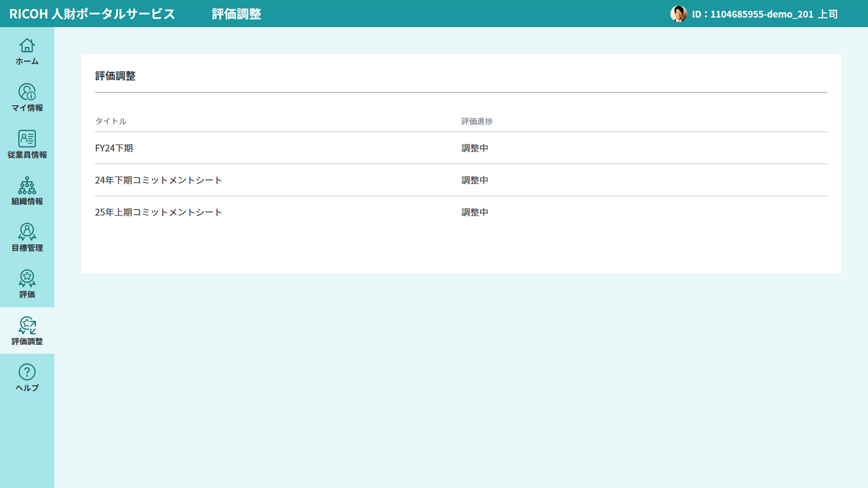Click the user avatar photo in the header
868x488 pixels.
point(678,14)
